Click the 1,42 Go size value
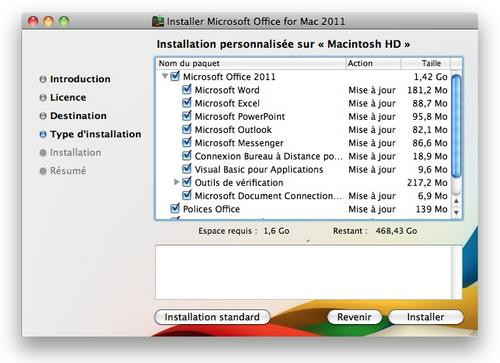This screenshot has height=363, width=500. click(430, 77)
